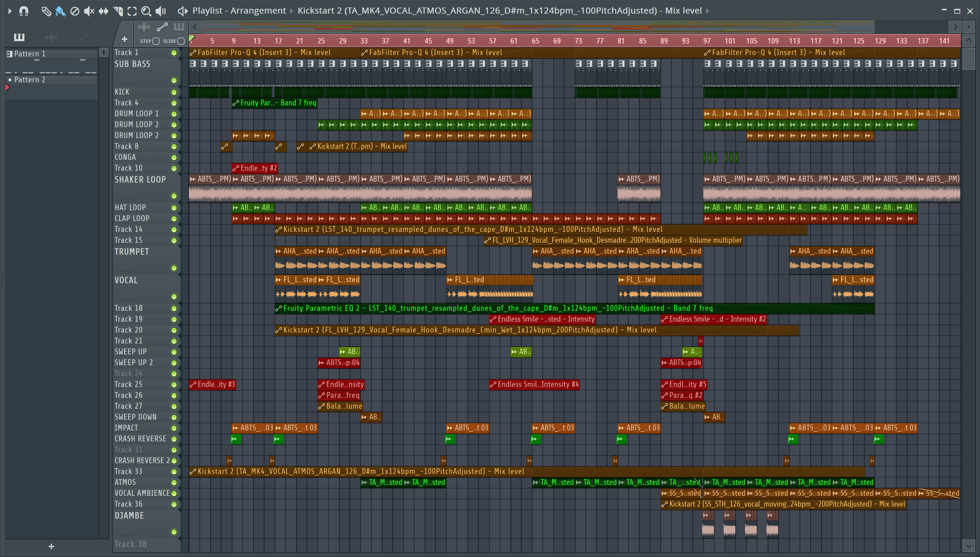Select the Delete tool
The height and width of the screenshot is (557, 980).
tap(75, 11)
